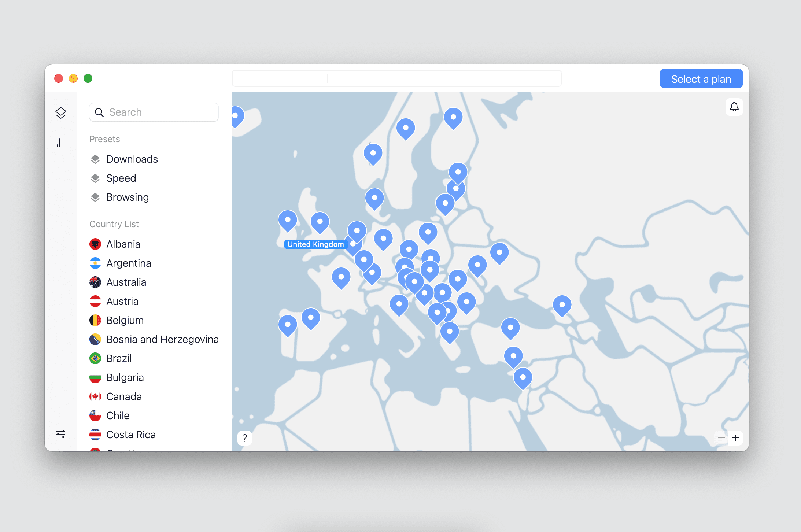Click the layers icon in sidebar
The height and width of the screenshot is (532, 801).
(x=61, y=113)
